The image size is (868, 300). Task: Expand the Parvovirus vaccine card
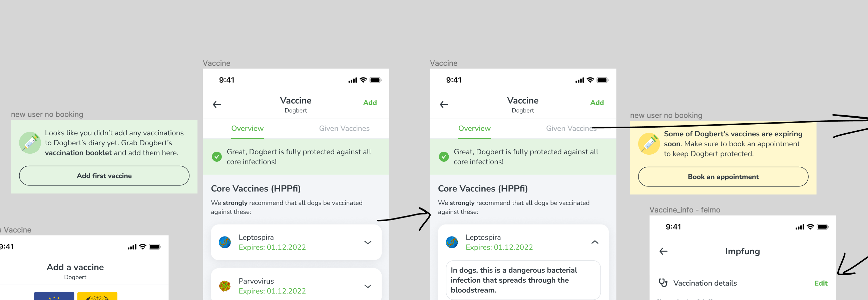point(368,286)
